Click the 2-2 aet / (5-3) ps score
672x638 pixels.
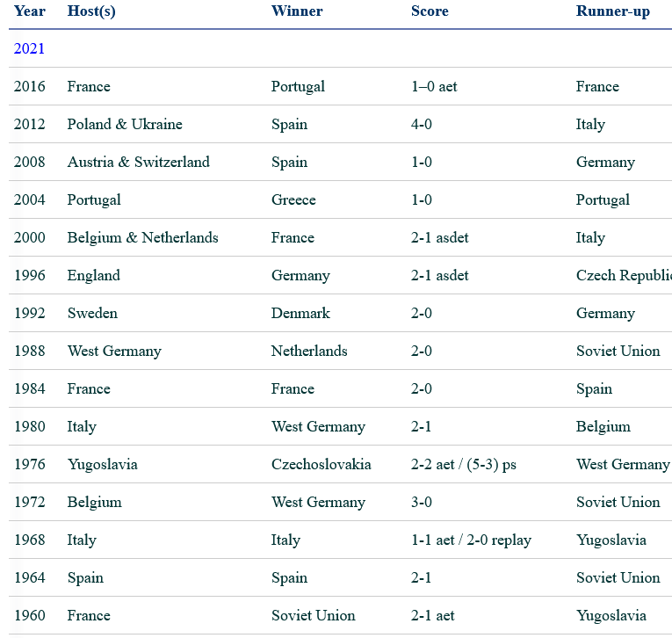464,465
